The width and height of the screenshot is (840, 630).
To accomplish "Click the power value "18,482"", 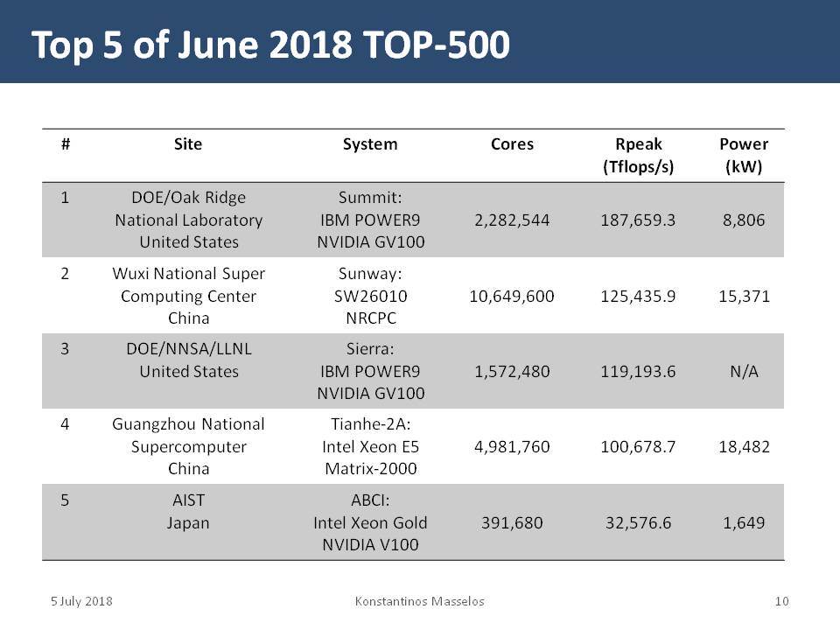I will point(744,447).
